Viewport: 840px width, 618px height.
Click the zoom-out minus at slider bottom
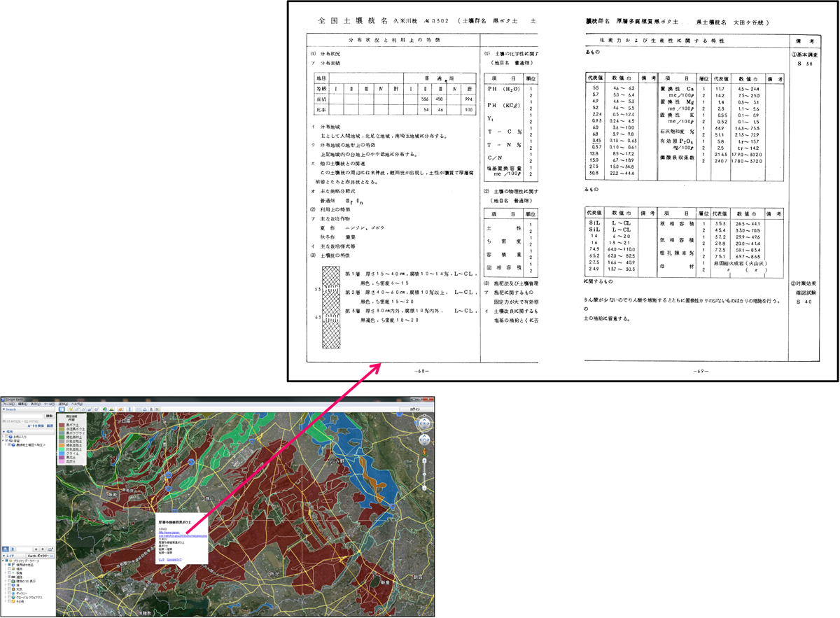(x=424, y=488)
